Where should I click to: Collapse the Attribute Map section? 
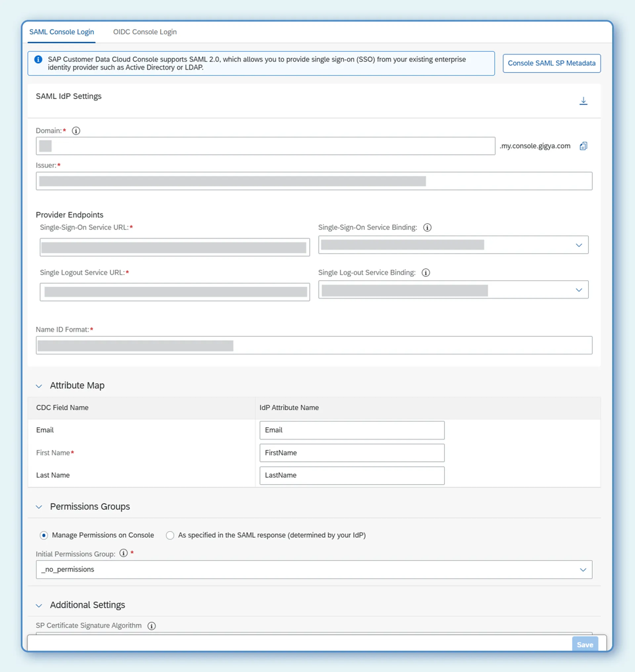(39, 386)
